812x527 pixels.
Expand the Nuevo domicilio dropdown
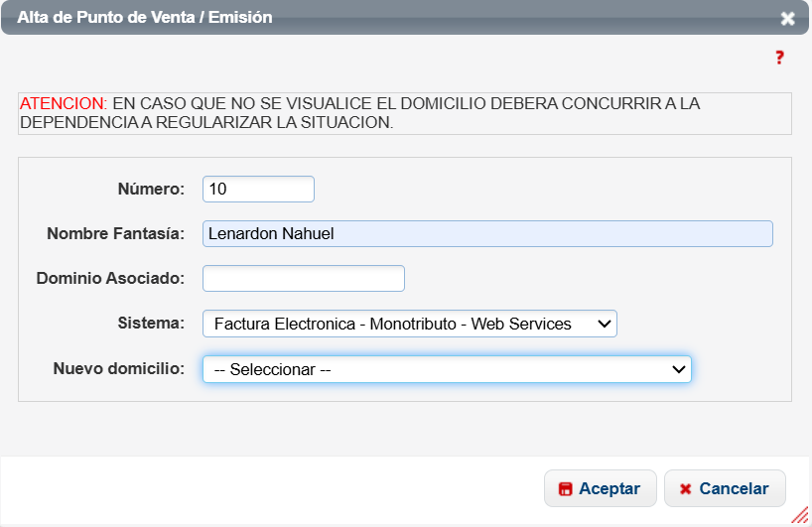tap(447, 369)
